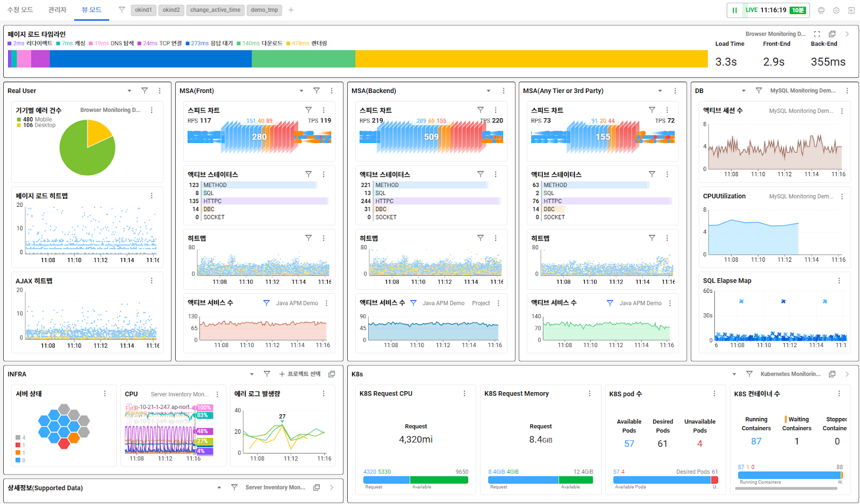Viewport: 860px width, 504px height.
Task: Open the MSA(Front) panel dropdown arrow
Action: click(302, 91)
